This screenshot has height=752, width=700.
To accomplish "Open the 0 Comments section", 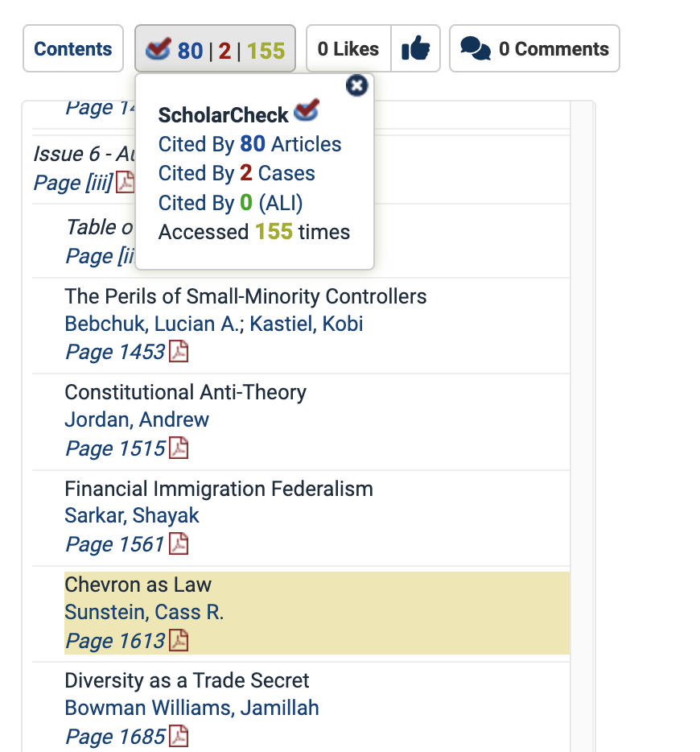I will tap(534, 49).
